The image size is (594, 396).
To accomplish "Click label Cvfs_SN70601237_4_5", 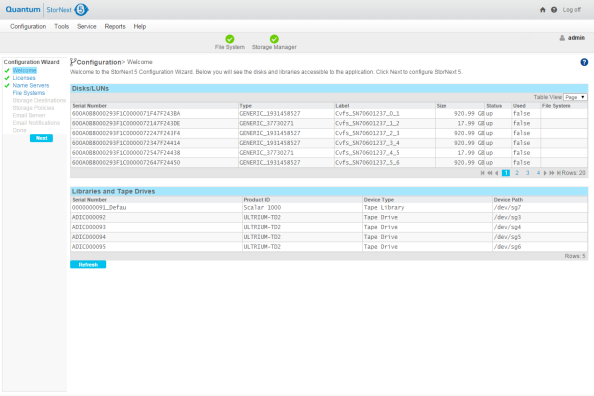I will (x=367, y=153).
